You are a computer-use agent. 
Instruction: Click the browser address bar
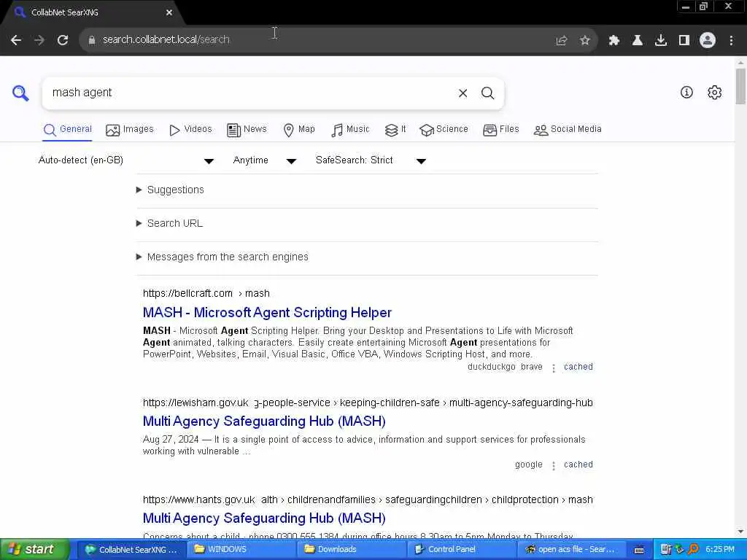tap(324, 40)
